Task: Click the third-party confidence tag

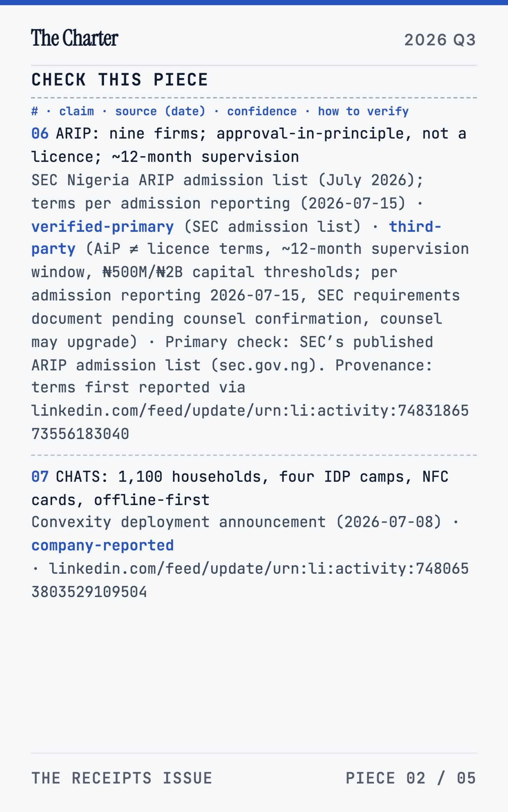Action: (237, 238)
